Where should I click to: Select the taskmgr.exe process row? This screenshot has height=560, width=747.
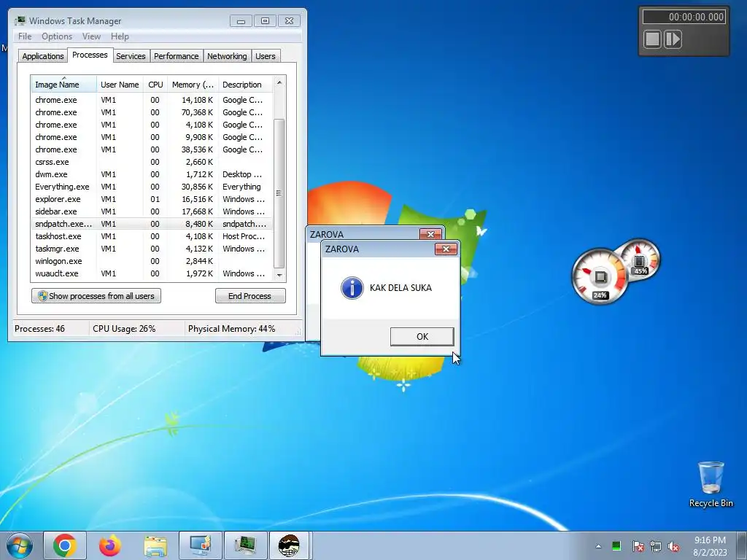152,249
